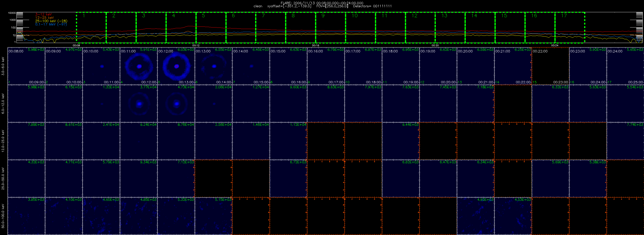Click the red 3-12 keV legend entry
This screenshot has height=235, width=644.
point(43,14)
